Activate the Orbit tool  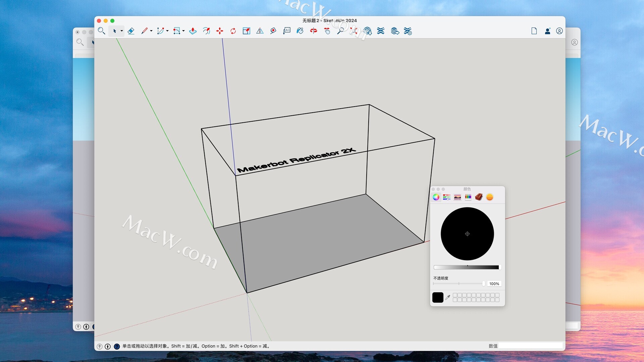314,31
